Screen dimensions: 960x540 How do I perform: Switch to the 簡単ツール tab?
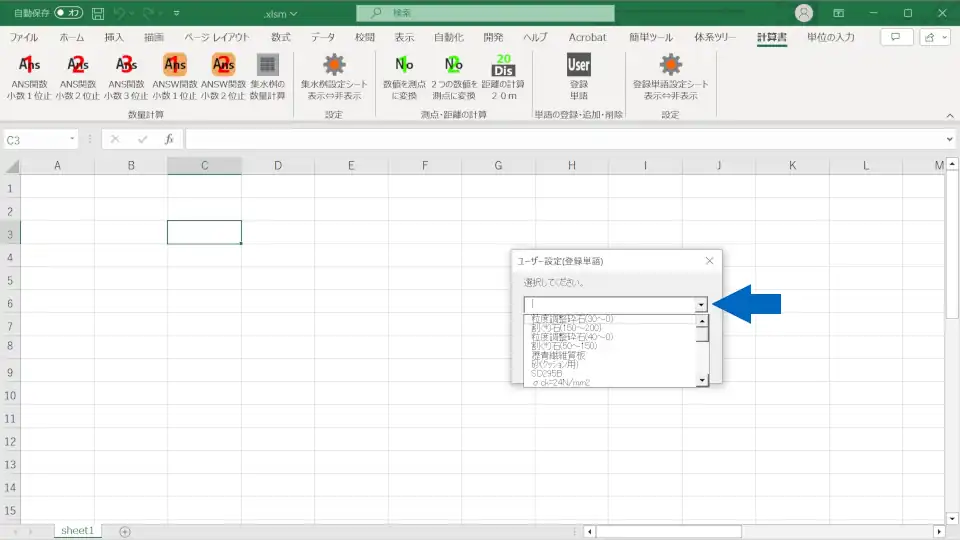click(x=651, y=37)
